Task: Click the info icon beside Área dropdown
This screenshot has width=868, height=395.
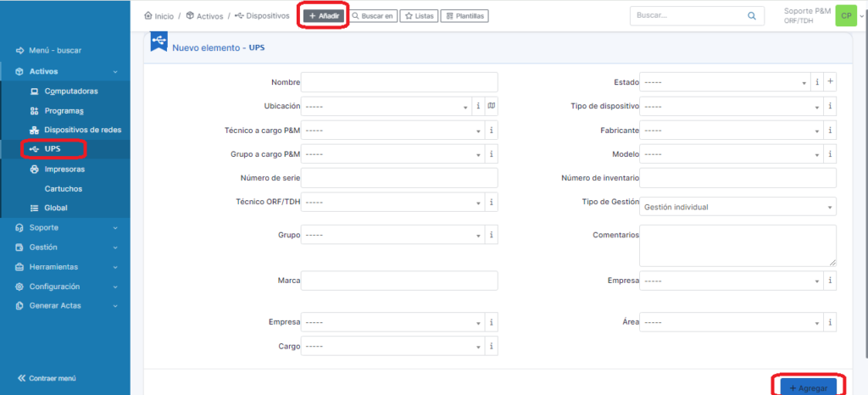Action: (830, 322)
